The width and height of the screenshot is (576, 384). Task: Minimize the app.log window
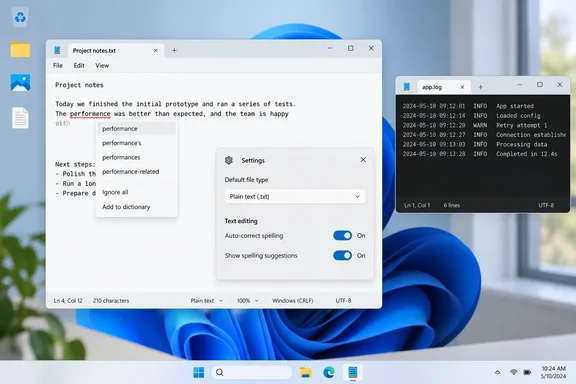tap(519, 85)
